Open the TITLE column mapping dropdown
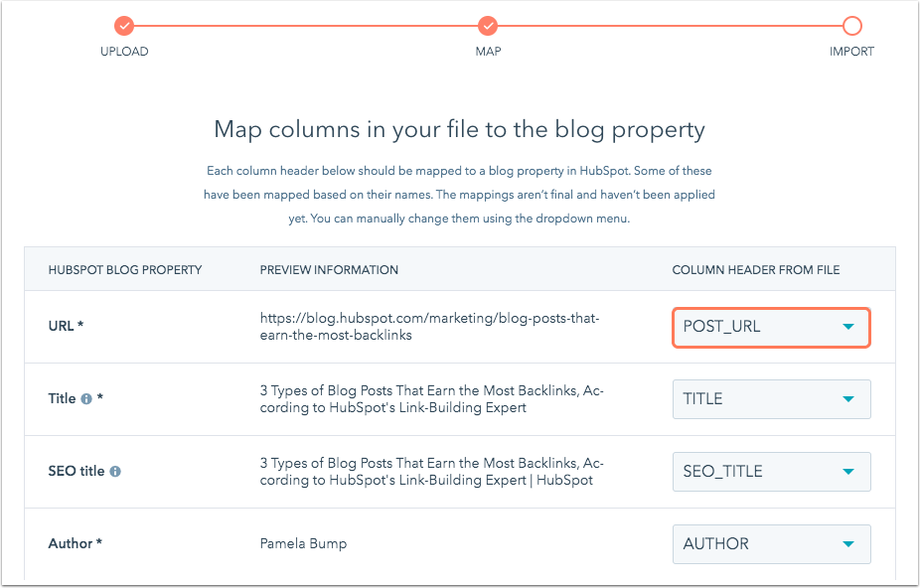Viewport: 920px width, 588px height. pyautogui.click(x=771, y=398)
